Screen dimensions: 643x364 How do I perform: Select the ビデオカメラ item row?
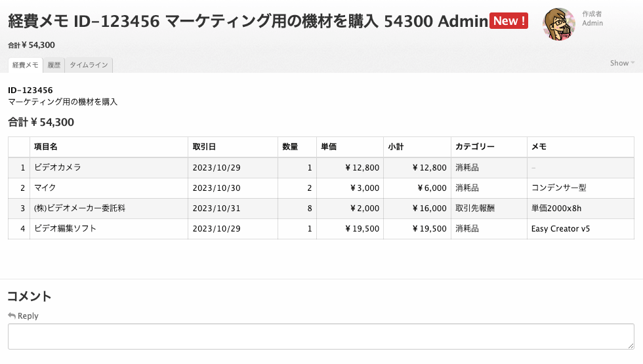click(x=321, y=168)
